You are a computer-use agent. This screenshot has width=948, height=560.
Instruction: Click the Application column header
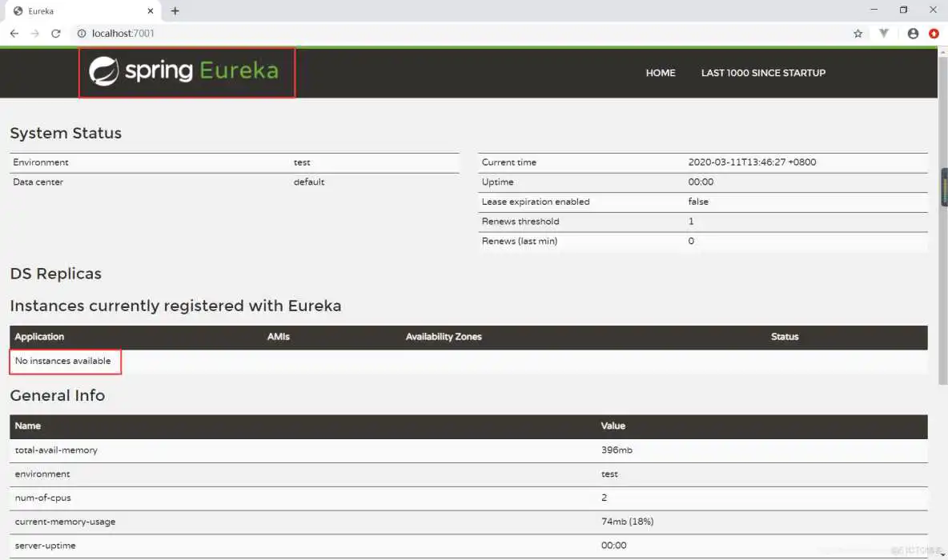(x=38, y=337)
